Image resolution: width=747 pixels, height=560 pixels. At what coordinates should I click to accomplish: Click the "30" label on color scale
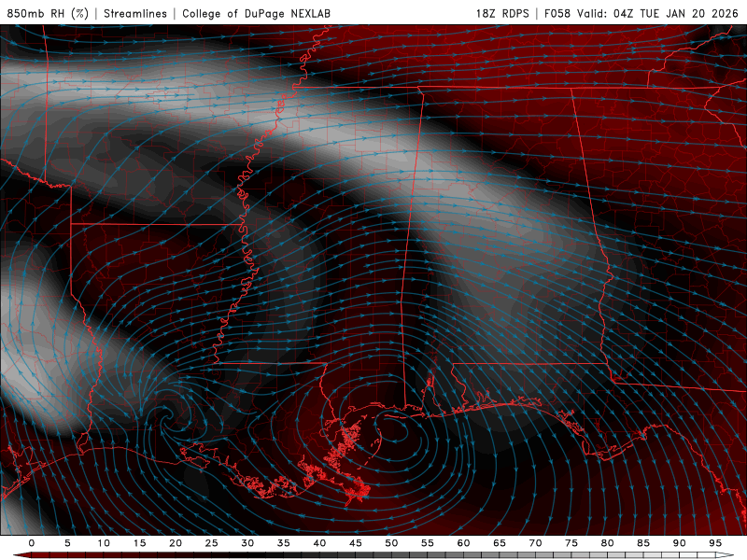[247, 543]
